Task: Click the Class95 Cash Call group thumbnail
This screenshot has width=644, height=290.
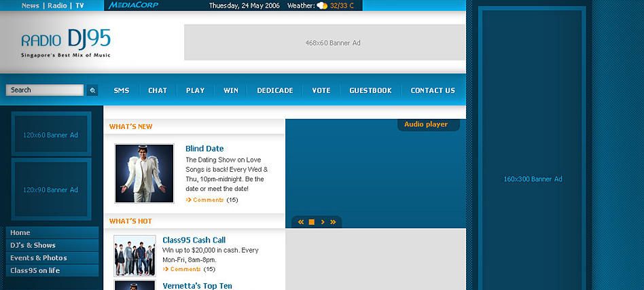Action: [135, 255]
